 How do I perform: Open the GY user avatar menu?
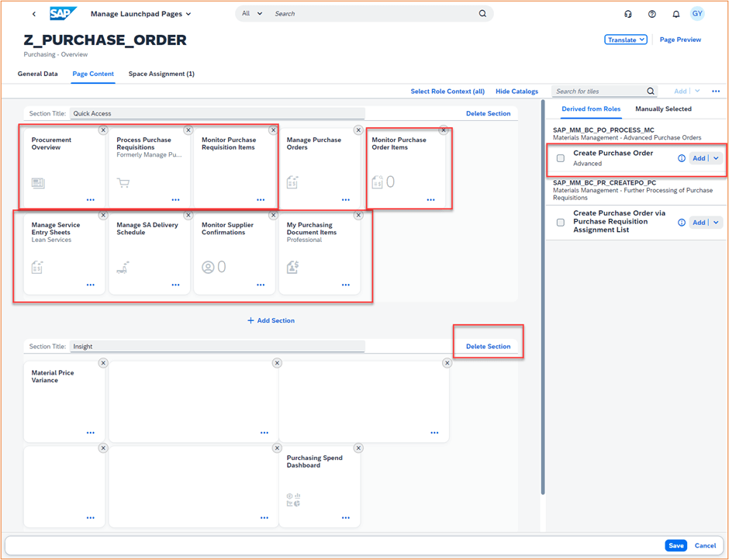[697, 13]
